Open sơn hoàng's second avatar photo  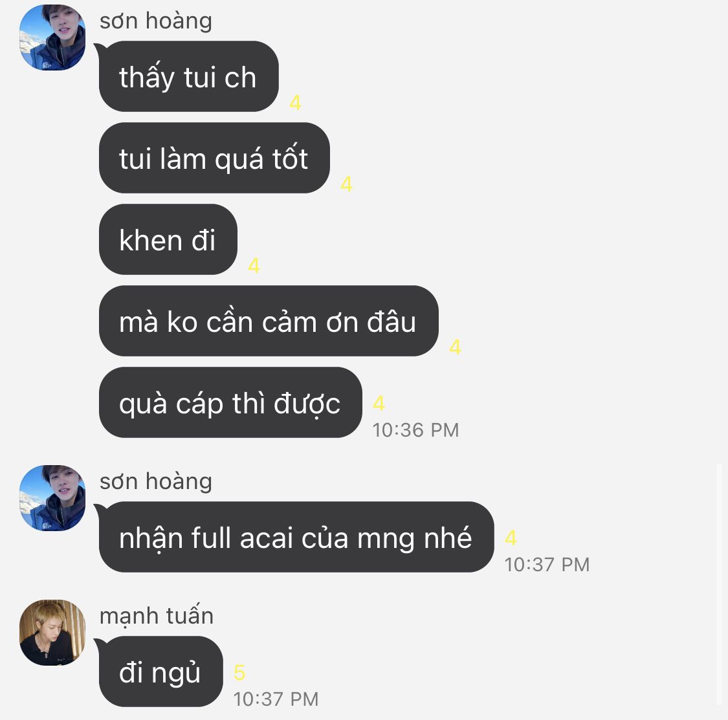(52, 498)
